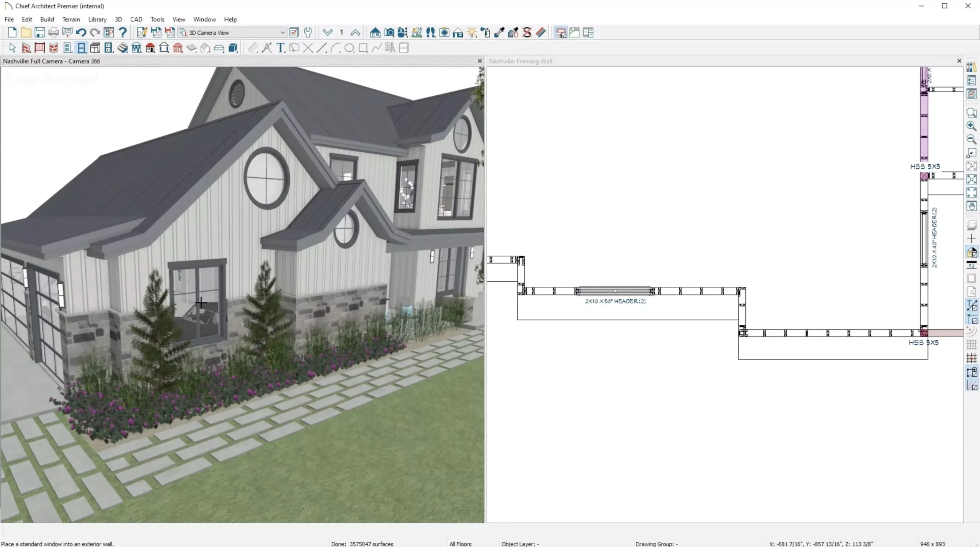Activate the Material Eyedropper tool
The height and width of the screenshot is (547, 980).
click(499, 33)
